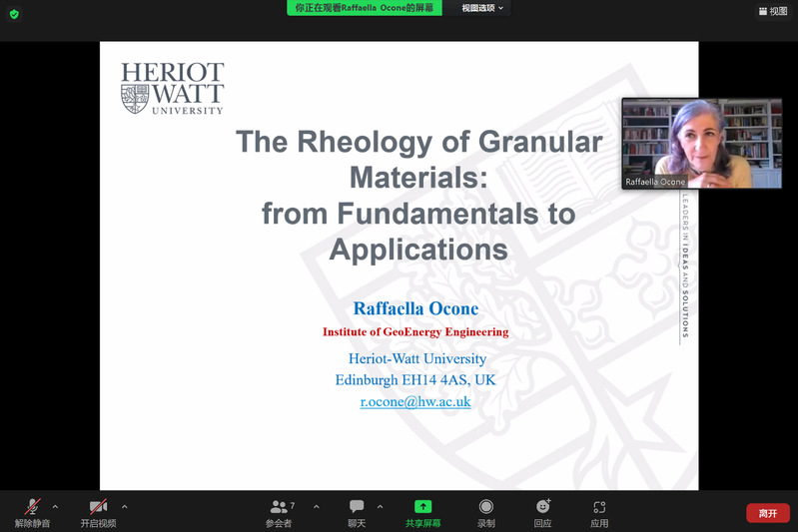The height and width of the screenshot is (532, 798).
Task: Click the green encryption shield icon
Action: pos(14,14)
